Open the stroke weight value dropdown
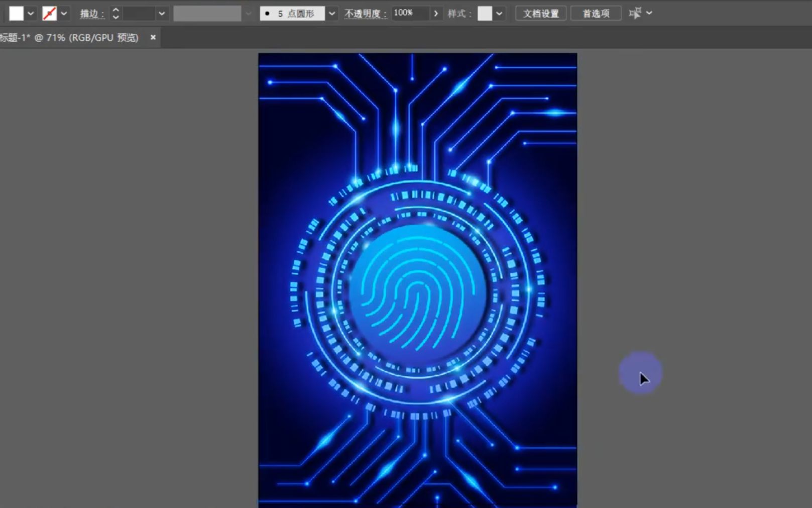Screen dimensions: 812x508 point(161,13)
